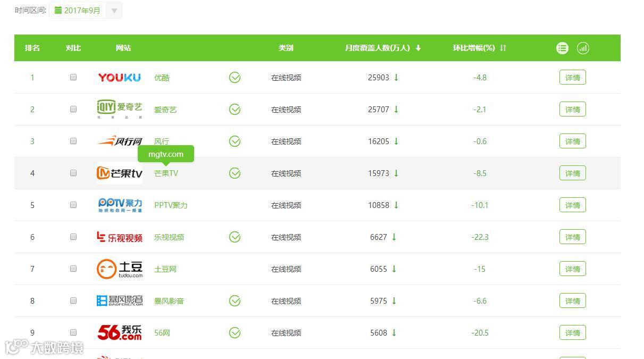Click verified checkmark icon for 芒果TV
The height and width of the screenshot is (359, 644).
[235, 173]
